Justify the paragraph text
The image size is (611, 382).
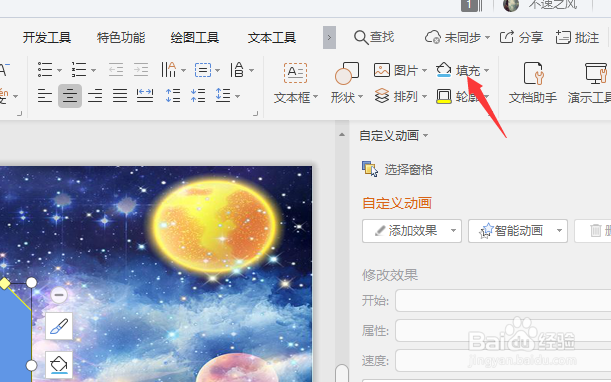[120, 96]
